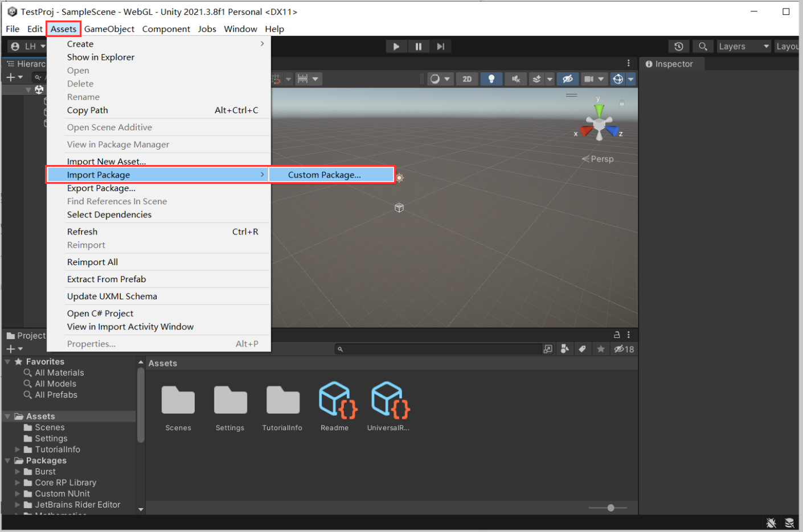The width and height of the screenshot is (803, 532).
Task: Expand TutorialInfo folder in tree
Action: [x=17, y=449]
